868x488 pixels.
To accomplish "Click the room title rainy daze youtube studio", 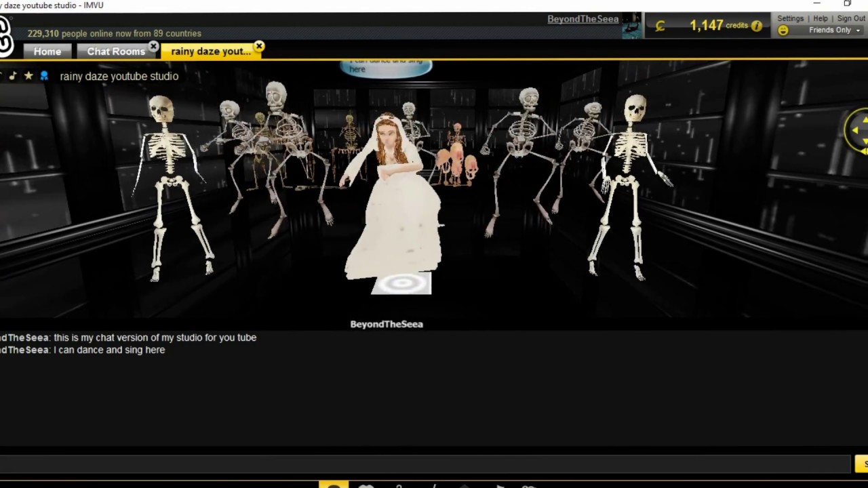I will (x=119, y=76).
